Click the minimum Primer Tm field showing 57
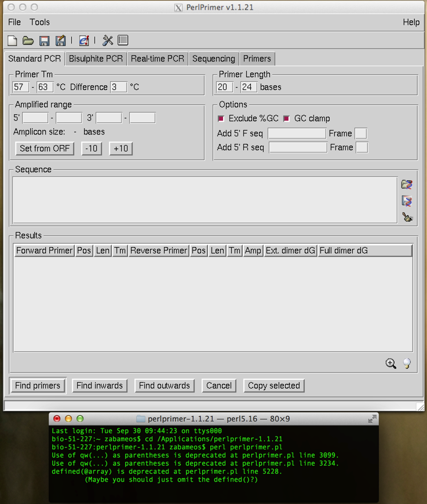The height and width of the screenshot is (504, 427). [x=20, y=87]
